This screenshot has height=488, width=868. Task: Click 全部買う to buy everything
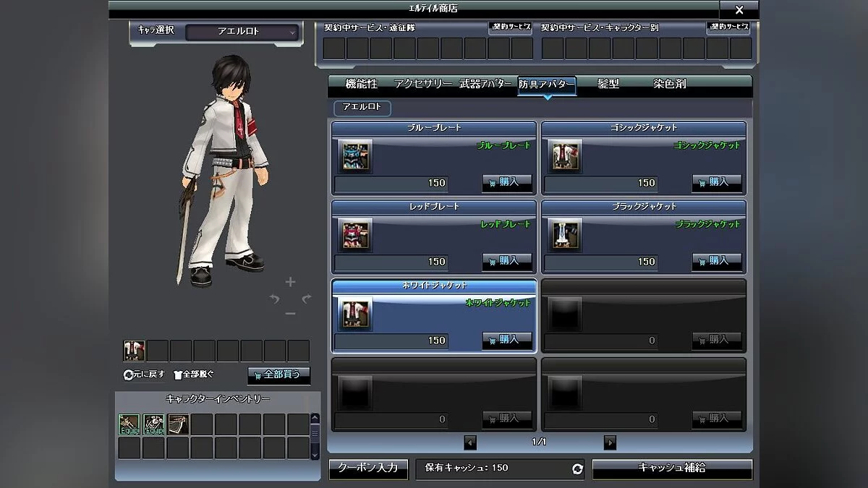point(278,376)
